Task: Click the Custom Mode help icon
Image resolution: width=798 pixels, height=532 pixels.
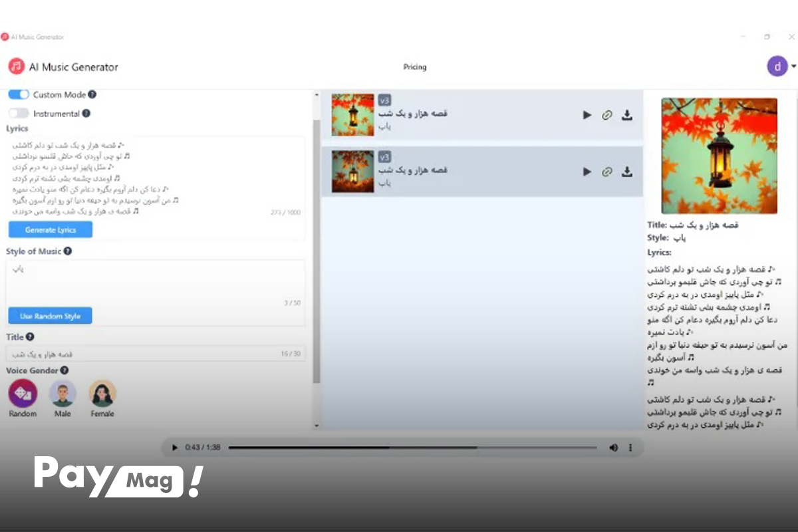Action: [x=92, y=94]
